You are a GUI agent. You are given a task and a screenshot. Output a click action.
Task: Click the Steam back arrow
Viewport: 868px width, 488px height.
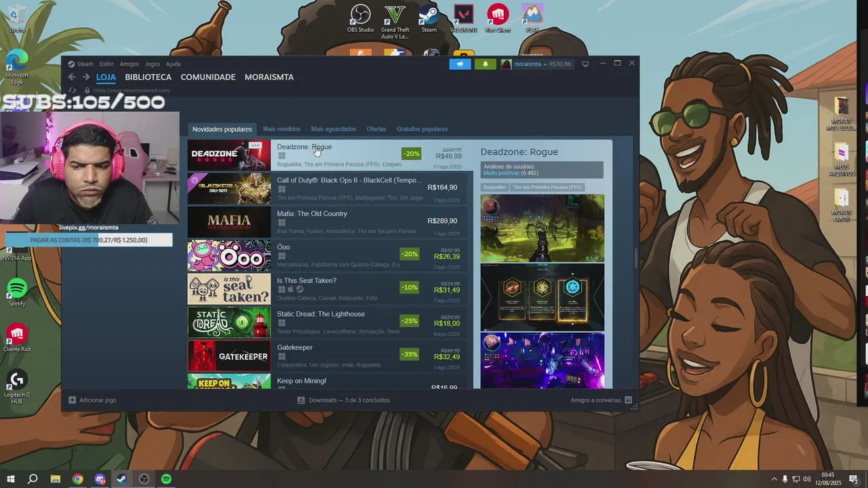pos(72,77)
